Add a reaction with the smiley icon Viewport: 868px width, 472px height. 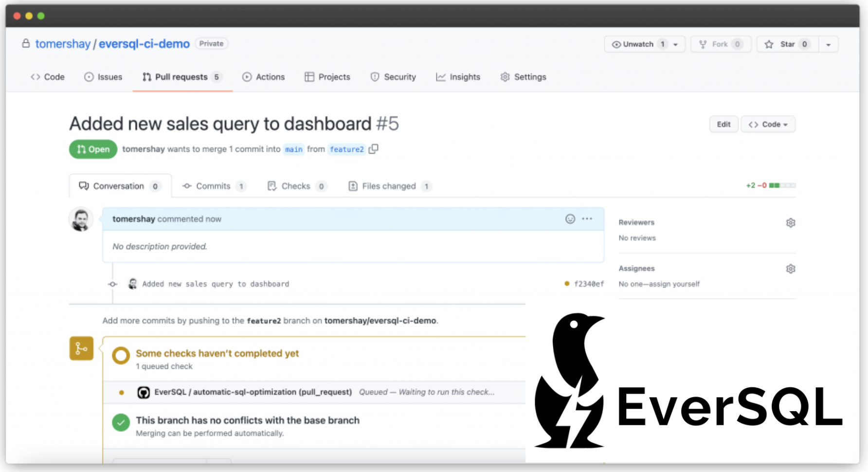tap(570, 219)
